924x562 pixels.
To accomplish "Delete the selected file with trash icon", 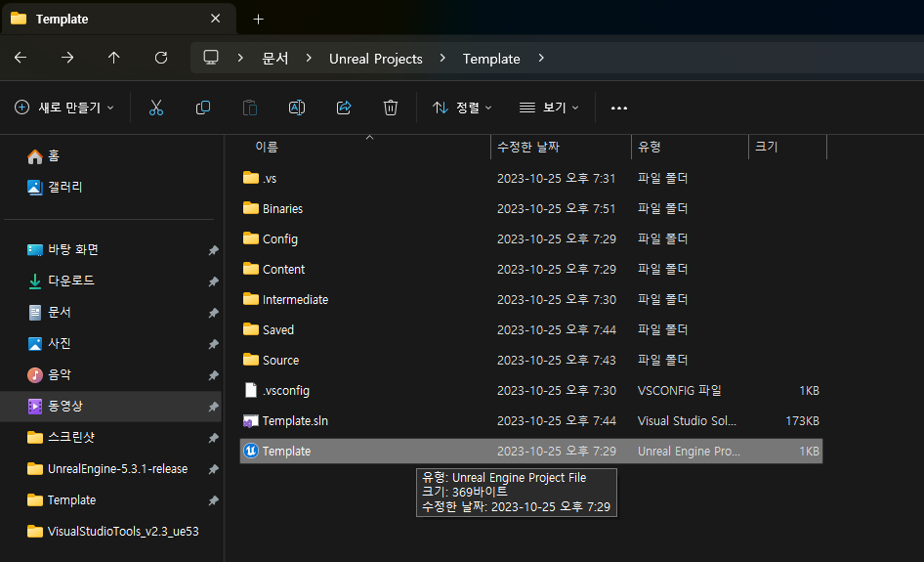I will click(390, 108).
